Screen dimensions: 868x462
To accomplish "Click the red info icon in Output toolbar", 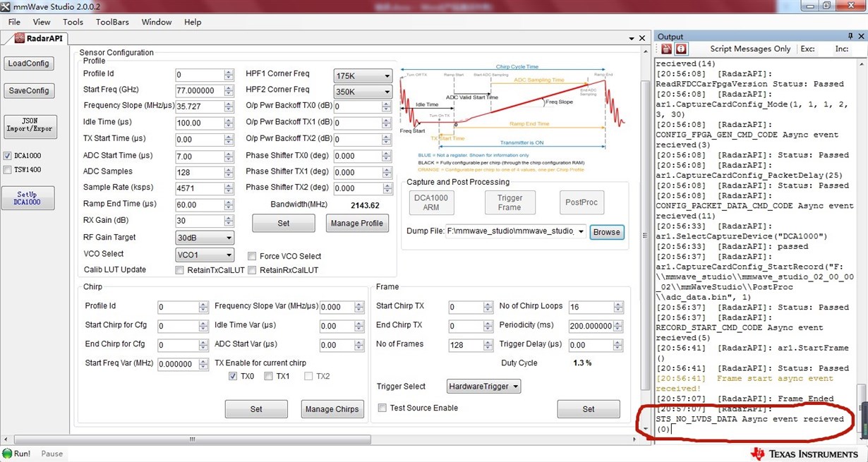I will 681,49.
